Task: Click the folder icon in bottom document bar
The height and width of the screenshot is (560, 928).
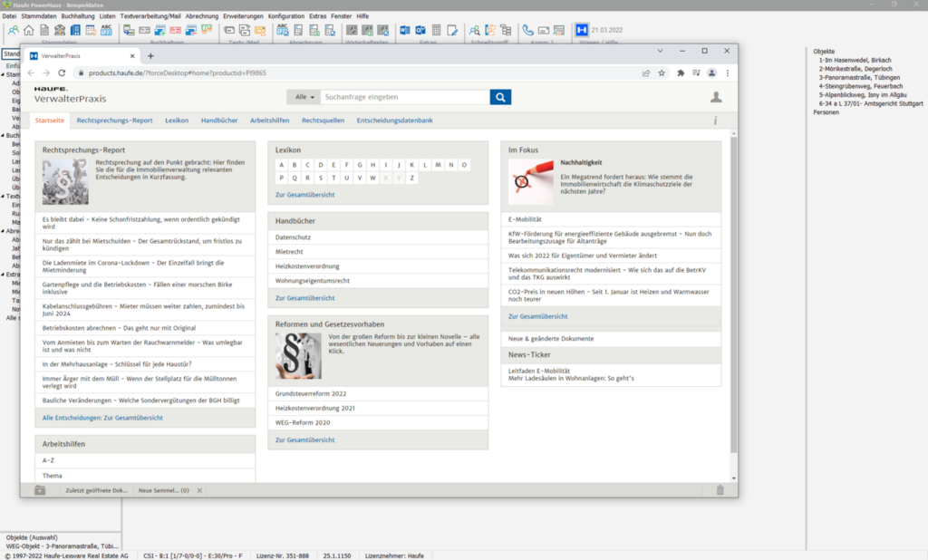Action: point(40,490)
